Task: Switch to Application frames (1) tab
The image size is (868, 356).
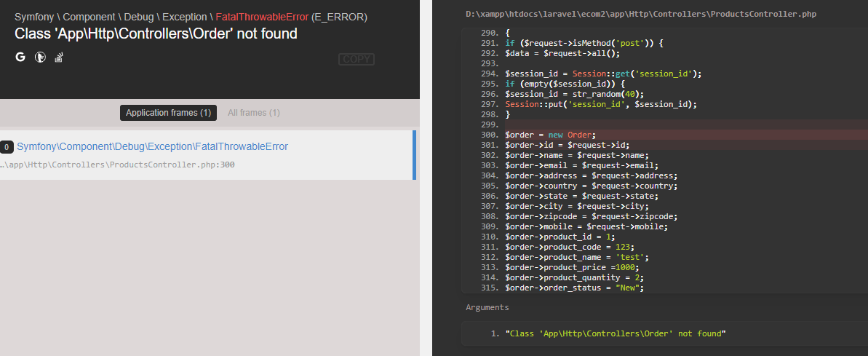Action: coord(168,113)
